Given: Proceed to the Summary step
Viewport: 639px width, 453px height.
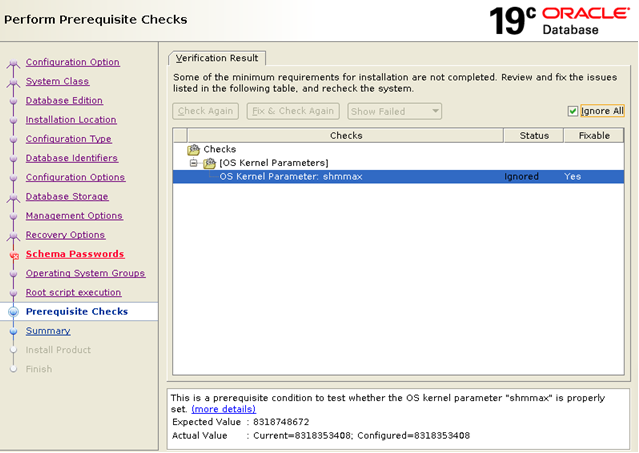Looking at the screenshot, I should coord(48,331).
